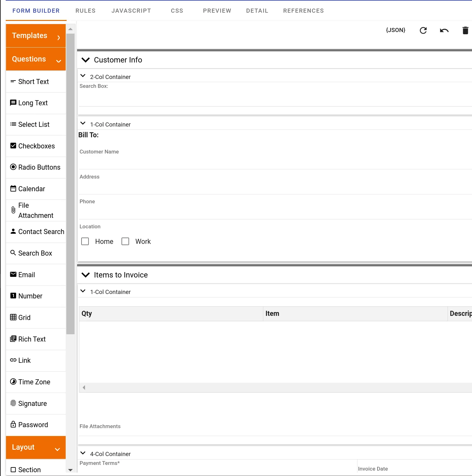Switch to the PREVIEW tab

click(x=217, y=10)
